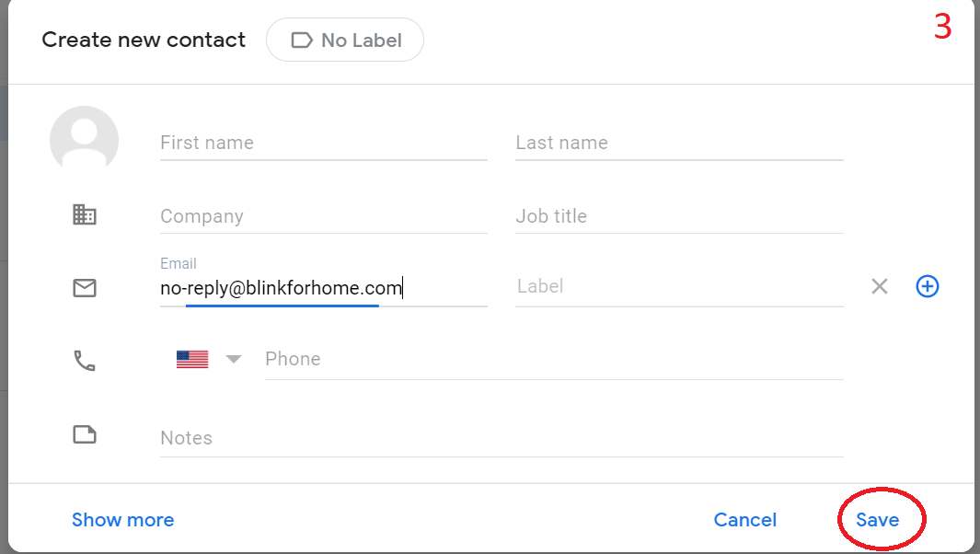Image resolution: width=980 pixels, height=554 pixels.
Task: Click the Company field
Action: [304, 216]
